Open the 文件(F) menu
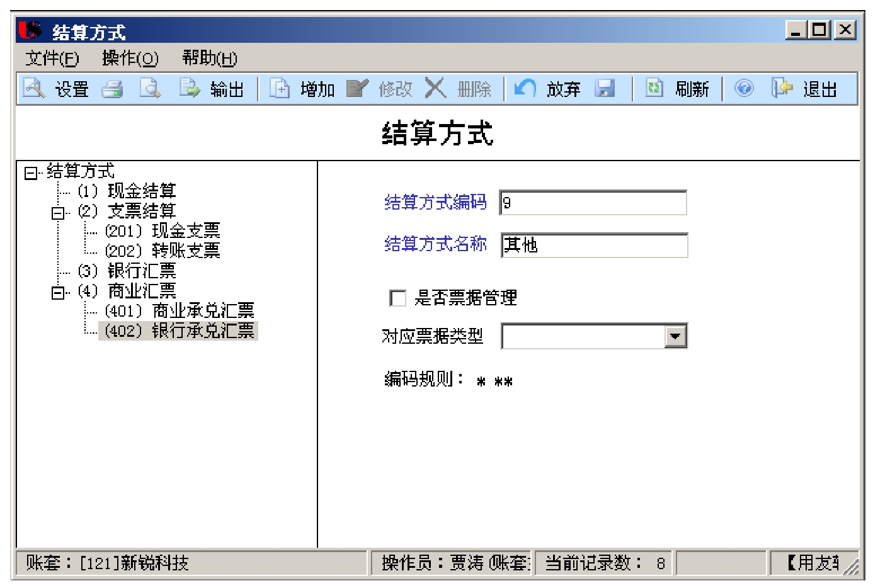 click(52, 59)
